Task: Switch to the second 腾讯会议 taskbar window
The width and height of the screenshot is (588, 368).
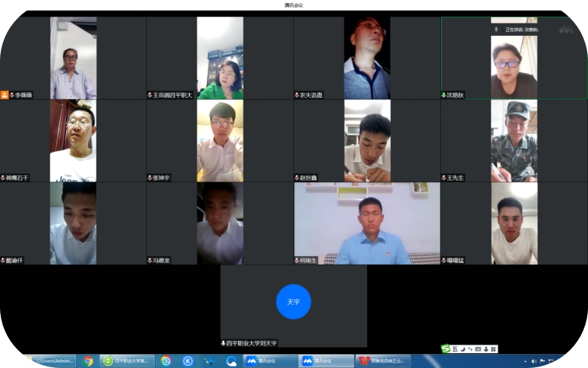Action: (327, 361)
